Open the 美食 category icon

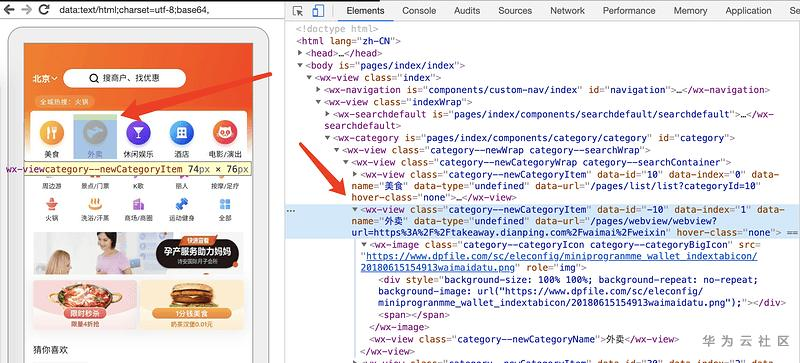tap(52, 133)
